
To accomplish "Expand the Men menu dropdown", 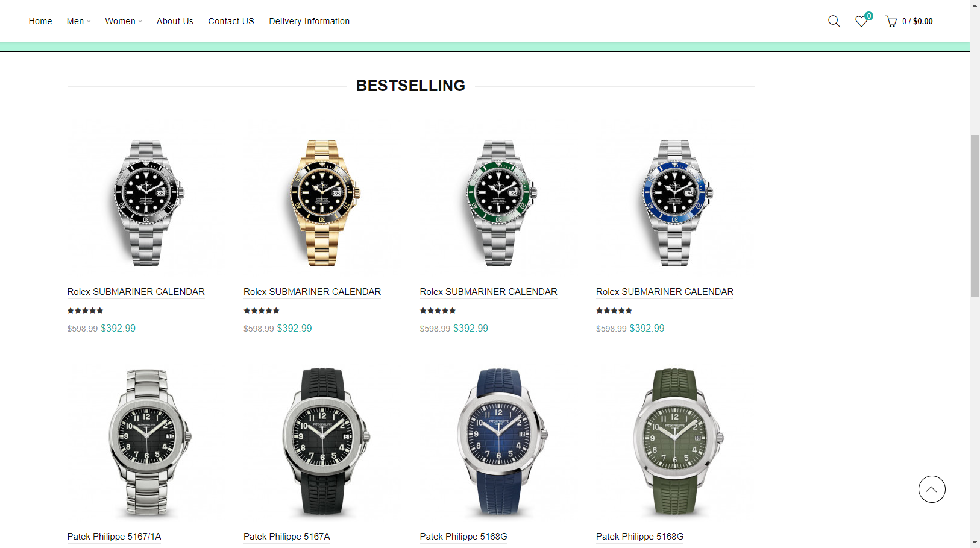I will 78,21.
